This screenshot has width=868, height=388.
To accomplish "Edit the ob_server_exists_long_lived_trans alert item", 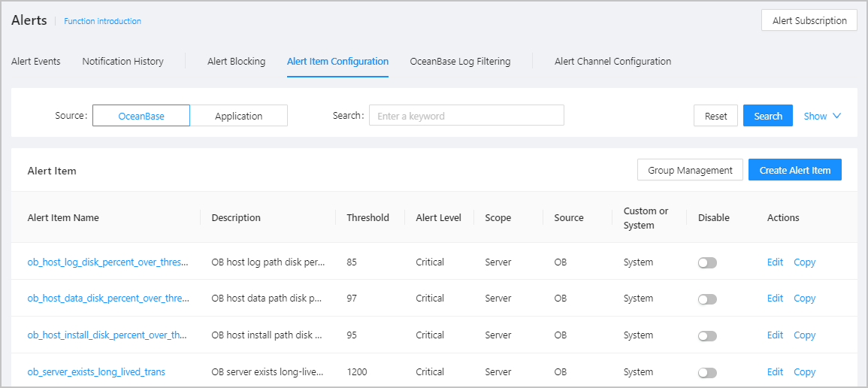I will pos(775,372).
